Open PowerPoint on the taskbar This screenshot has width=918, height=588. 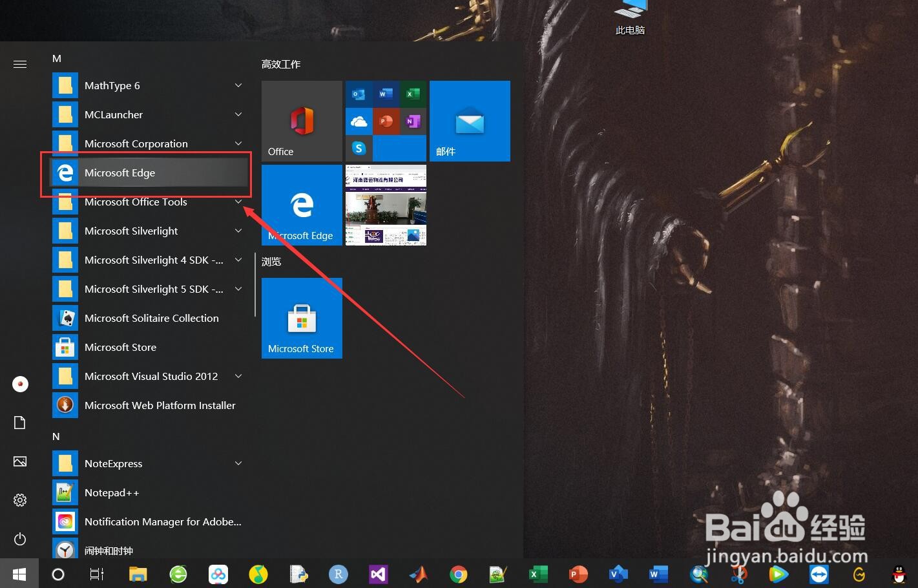click(x=578, y=574)
